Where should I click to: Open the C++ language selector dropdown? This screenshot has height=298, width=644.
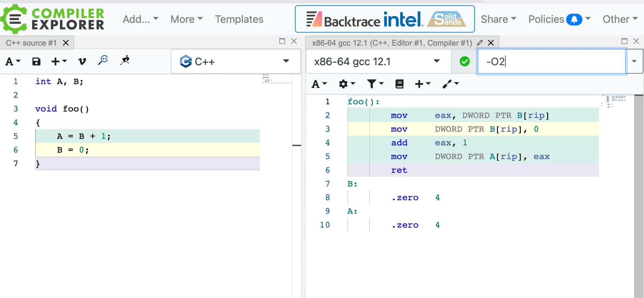(236, 61)
